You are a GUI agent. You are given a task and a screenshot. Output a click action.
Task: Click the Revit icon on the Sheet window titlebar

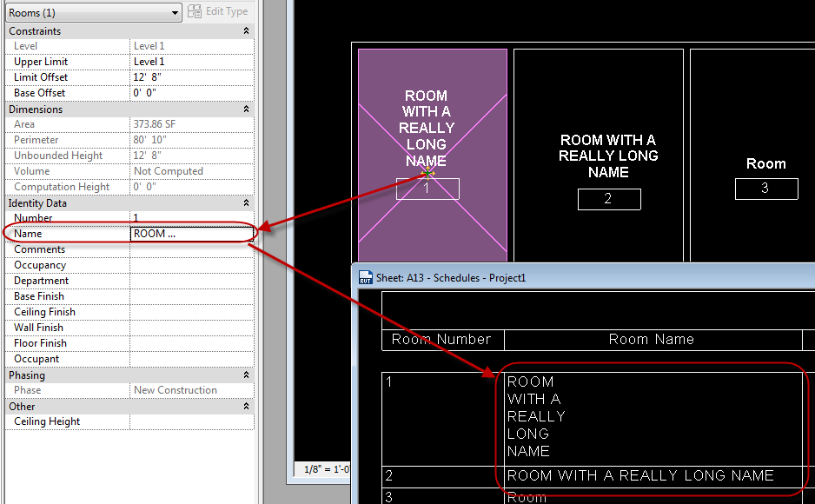364,277
